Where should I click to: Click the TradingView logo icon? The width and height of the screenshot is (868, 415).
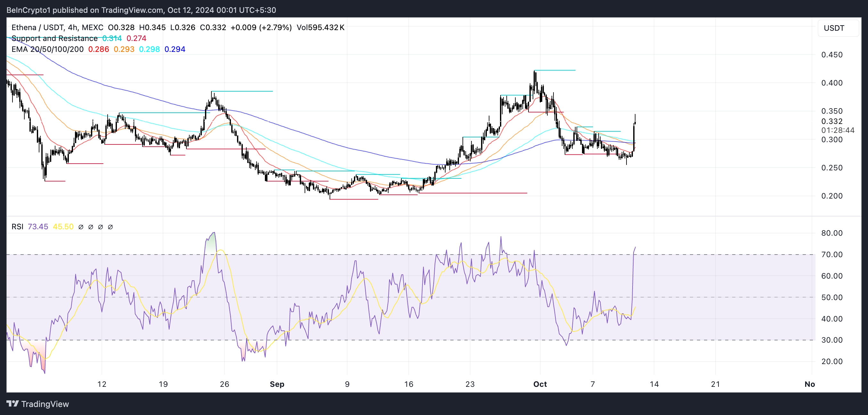point(12,403)
